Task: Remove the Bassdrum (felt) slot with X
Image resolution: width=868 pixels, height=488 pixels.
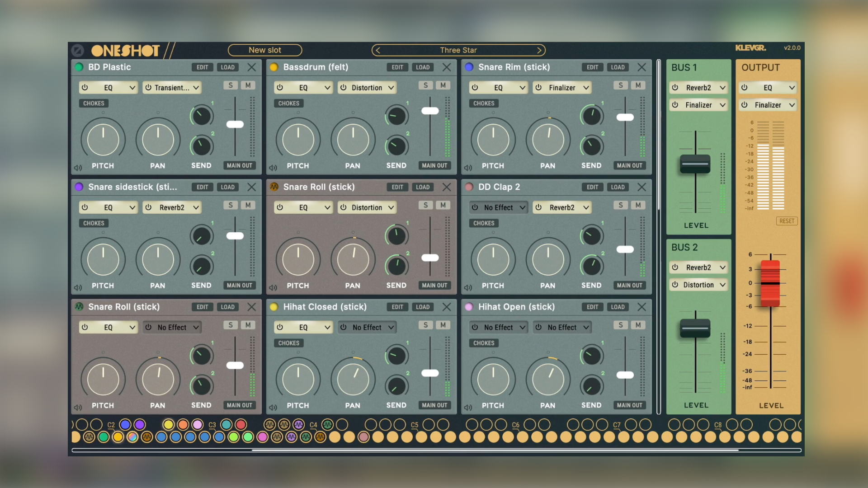Action: (x=447, y=67)
